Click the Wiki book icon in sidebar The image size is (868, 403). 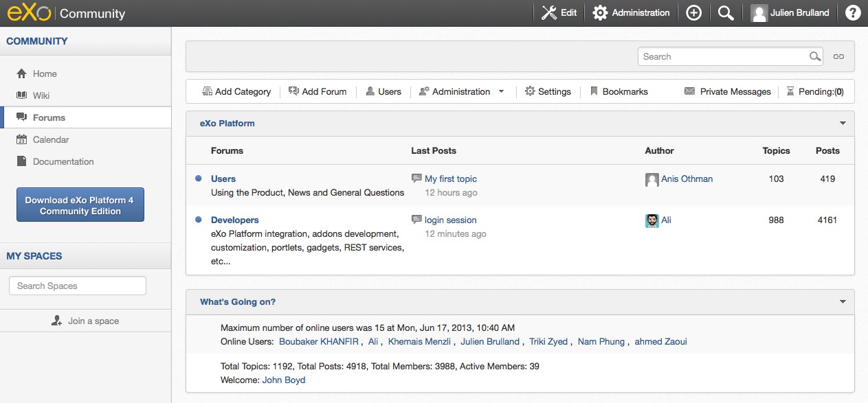21,95
